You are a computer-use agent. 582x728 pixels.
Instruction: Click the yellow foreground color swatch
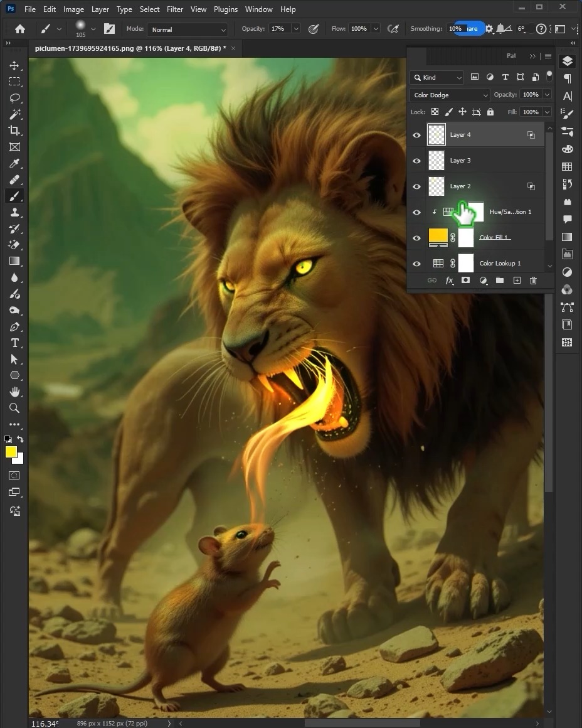point(11,452)
